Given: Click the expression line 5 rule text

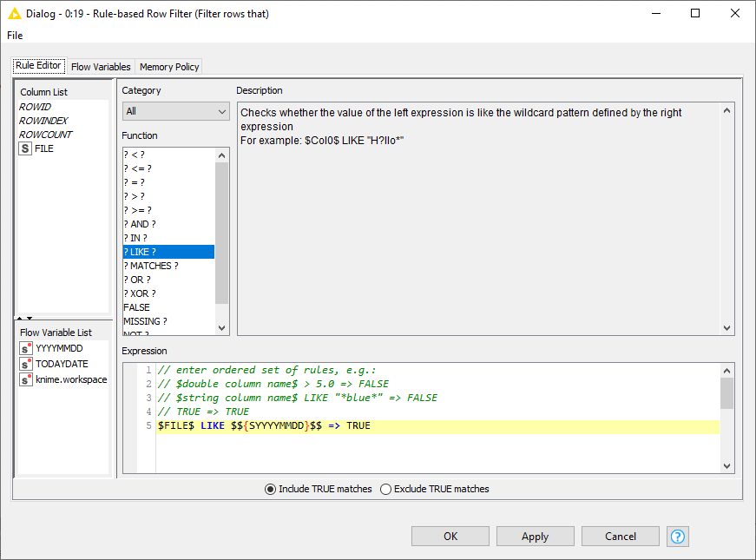Looking at the screenshot, I should pyautogui.click(x=264, y=425).
